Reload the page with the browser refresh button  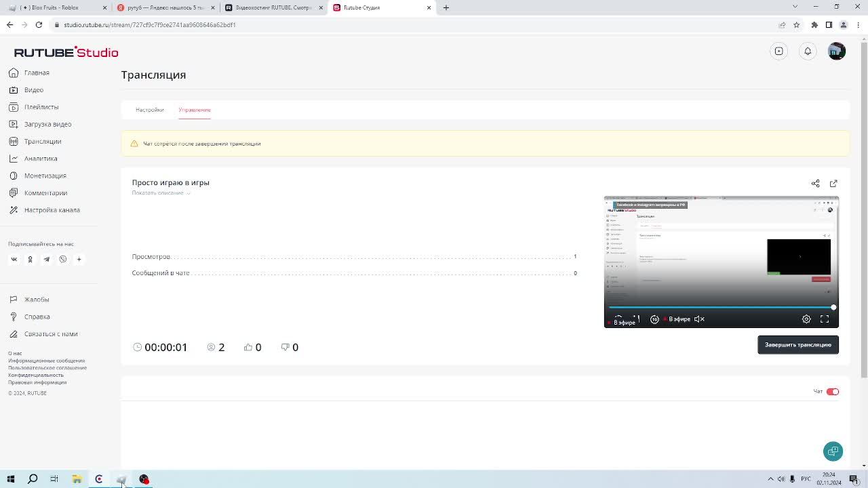click(x=39, y=25)
